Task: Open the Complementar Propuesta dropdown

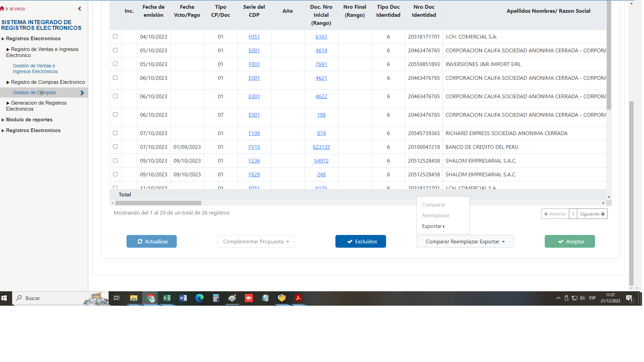Action: tap(256, 241)
